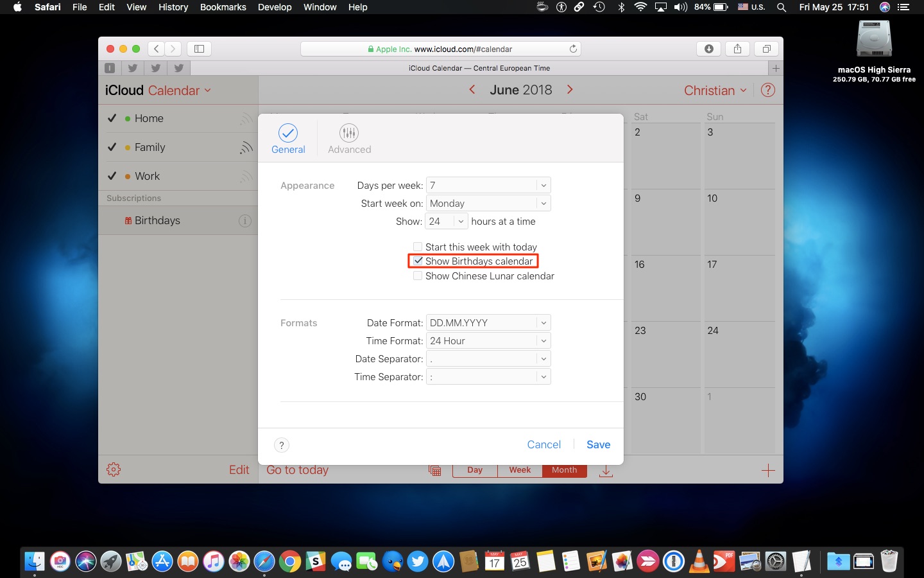Open Spotlight search in menu bar
Image resolution: width=924 pixels, height=578 pixels.
(x=781, y=7)
